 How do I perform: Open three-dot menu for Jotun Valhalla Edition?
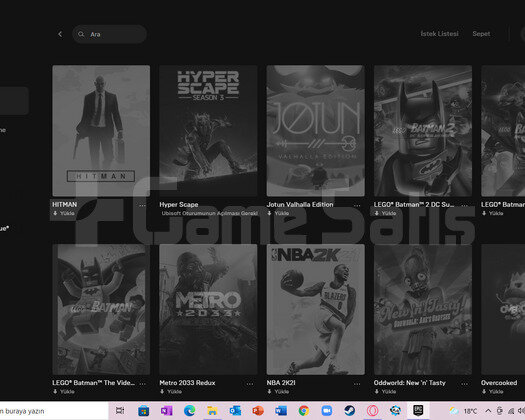(357, 205)
